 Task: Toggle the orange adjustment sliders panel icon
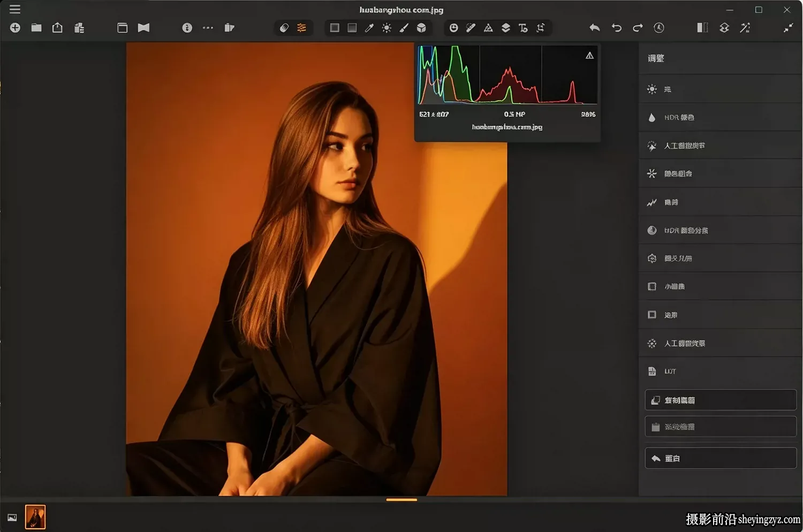pos(302,28)
